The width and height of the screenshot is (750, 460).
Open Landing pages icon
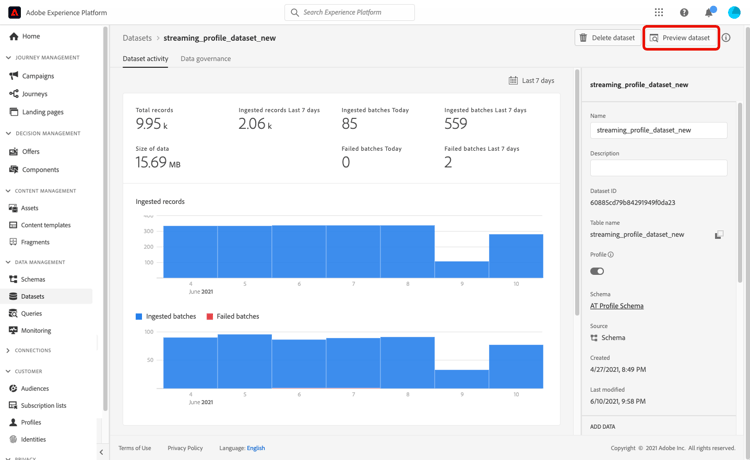click(x=13, y=112)
